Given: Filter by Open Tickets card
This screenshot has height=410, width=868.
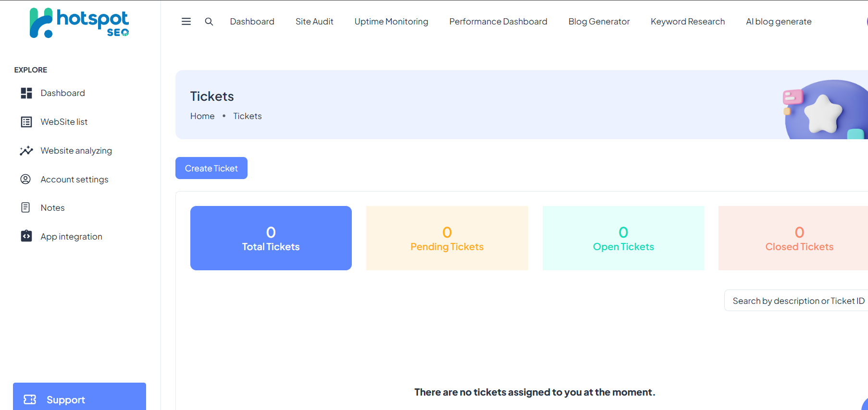Looking at the screenshot, I should [x=623, y=238].
